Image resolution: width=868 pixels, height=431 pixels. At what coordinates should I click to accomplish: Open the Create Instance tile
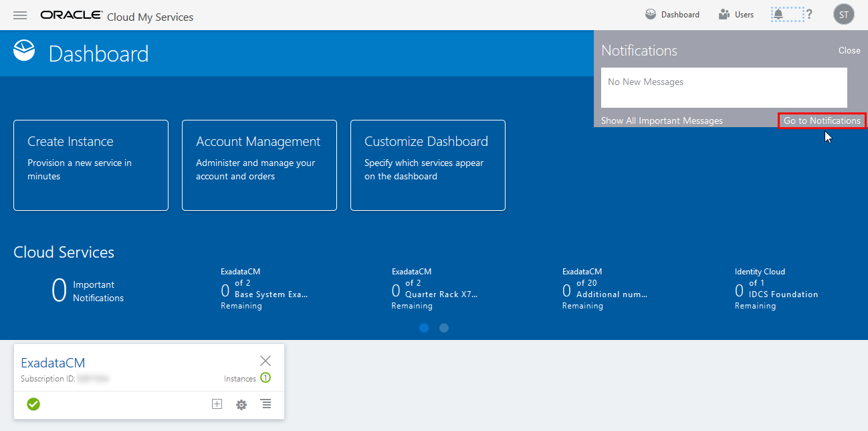91,165
